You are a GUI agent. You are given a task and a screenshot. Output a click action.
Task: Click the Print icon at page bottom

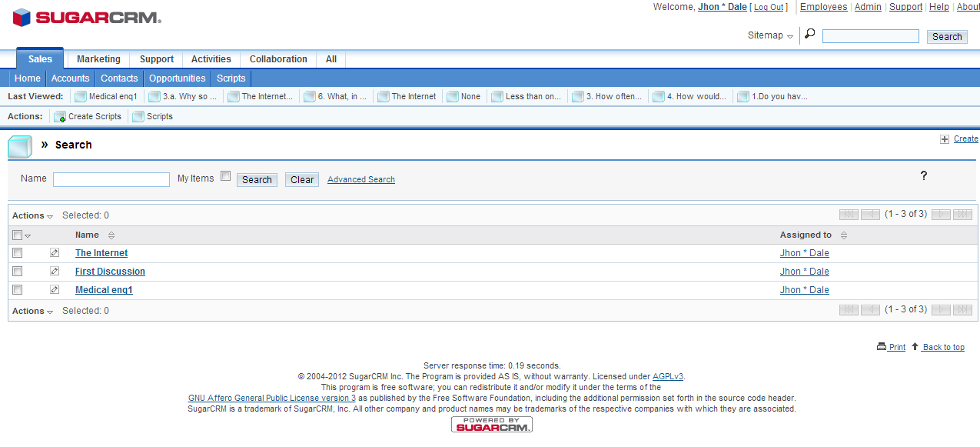(882, 347)
